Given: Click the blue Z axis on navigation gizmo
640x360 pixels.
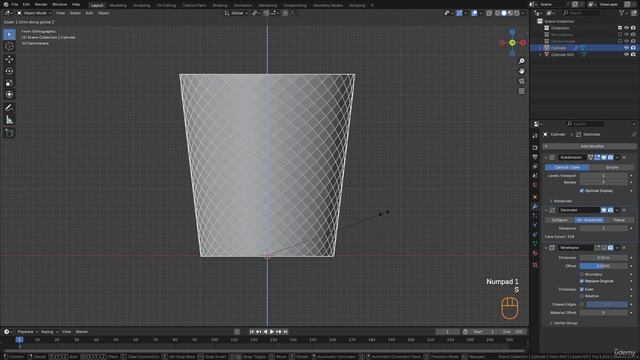Looking at the screenshot, I should [512, 32].
